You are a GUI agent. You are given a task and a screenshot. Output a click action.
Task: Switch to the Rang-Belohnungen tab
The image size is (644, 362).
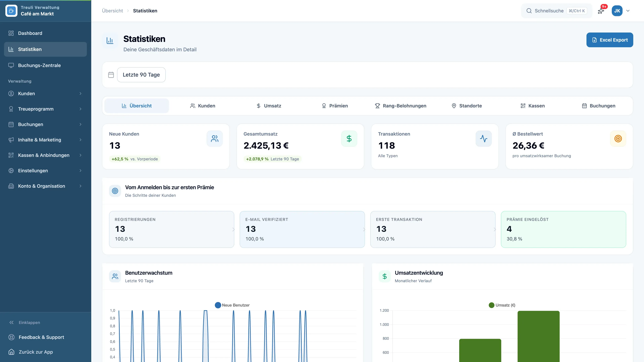pyautogui.click(x=400, y=106)
